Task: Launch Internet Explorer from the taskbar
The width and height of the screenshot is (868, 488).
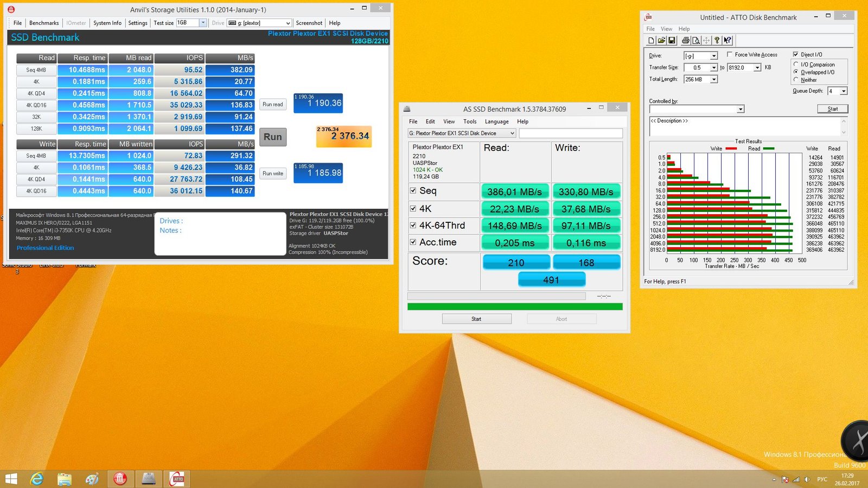Action: coord(36,479)
